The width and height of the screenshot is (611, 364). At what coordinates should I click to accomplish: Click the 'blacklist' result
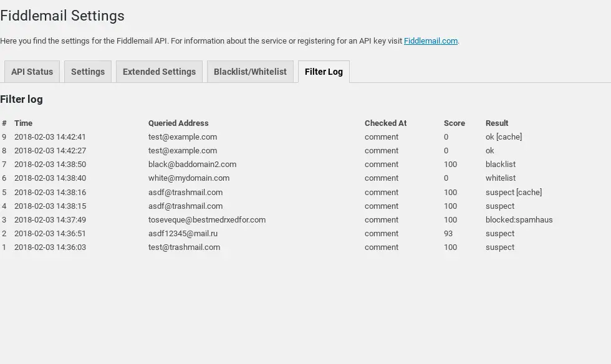[500, 164]
